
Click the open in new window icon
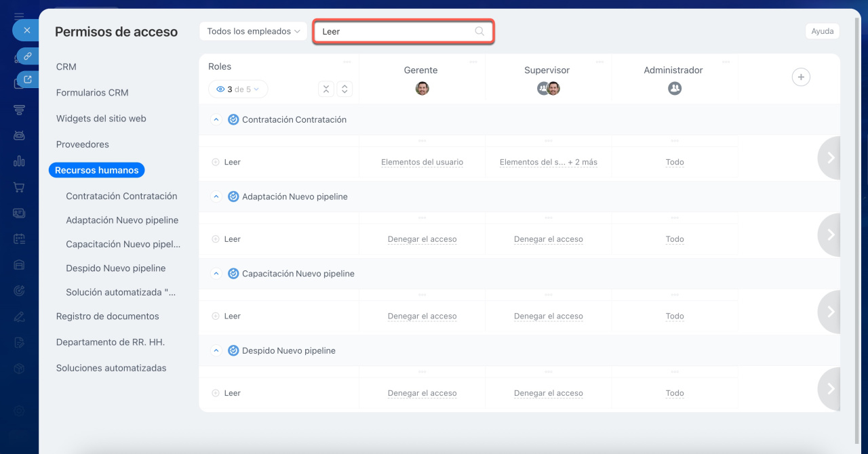[x=28, y=79]
